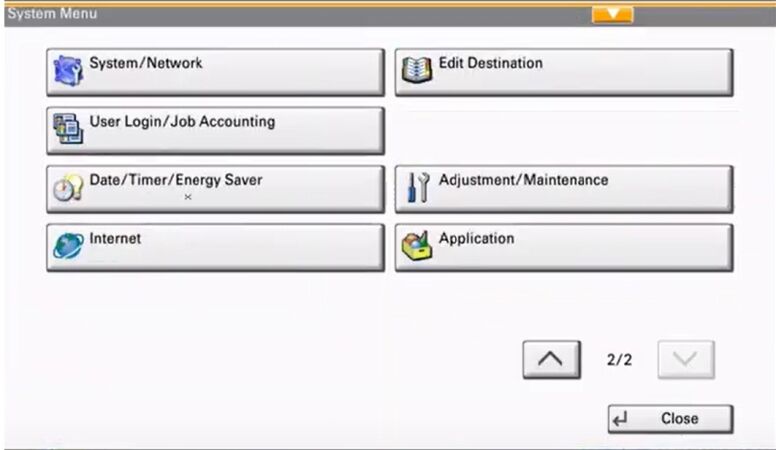776x450 pixels.
Task: Click the 2/2 page indicator
Action: click(x=619, y=360)
